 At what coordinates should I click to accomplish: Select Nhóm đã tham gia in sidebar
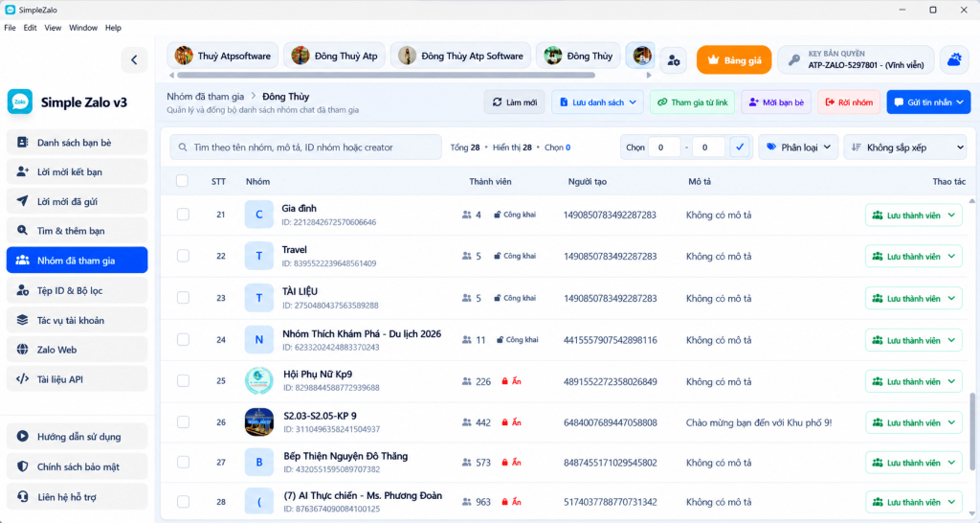pyautogui.click(x=77, y=261)
